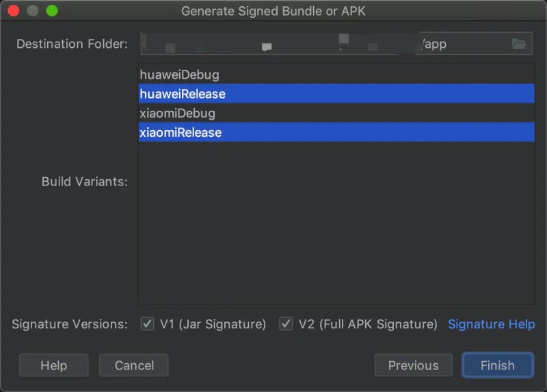Click the V1 (Jar Signature) label text
The width and height of the screenshot is (547, 392).
213,324
